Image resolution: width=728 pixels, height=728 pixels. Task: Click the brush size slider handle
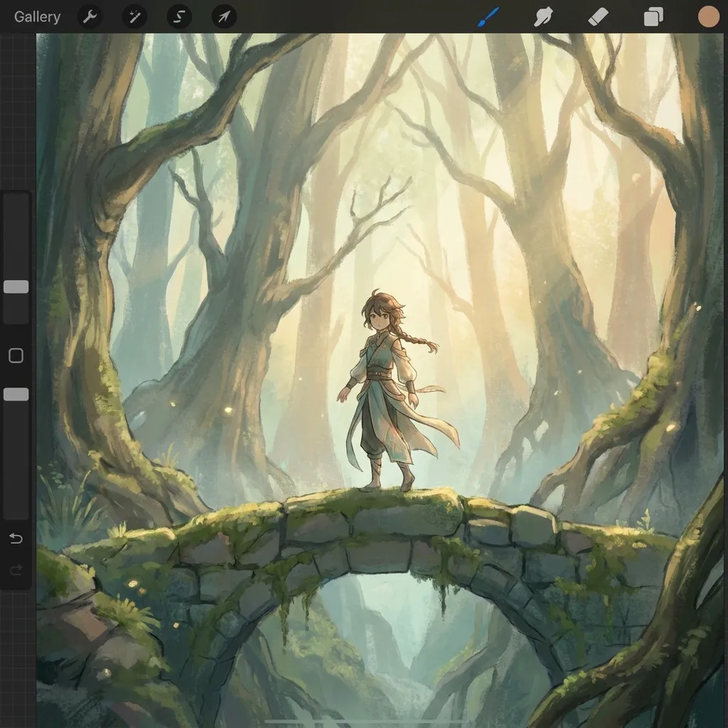(x=16, y=287)
